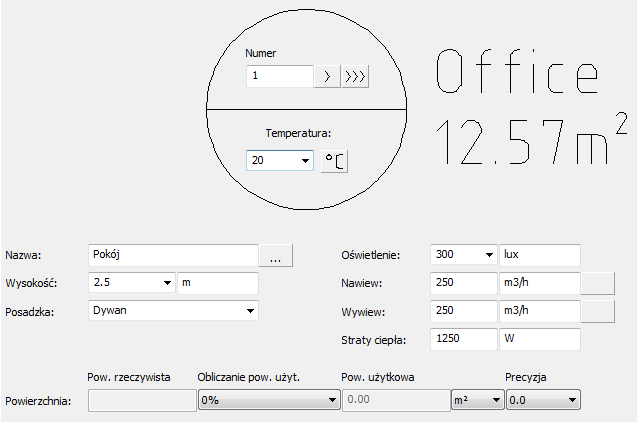Click the °C temperature unit button
This screenshot has height=422, width=637.
334,161
